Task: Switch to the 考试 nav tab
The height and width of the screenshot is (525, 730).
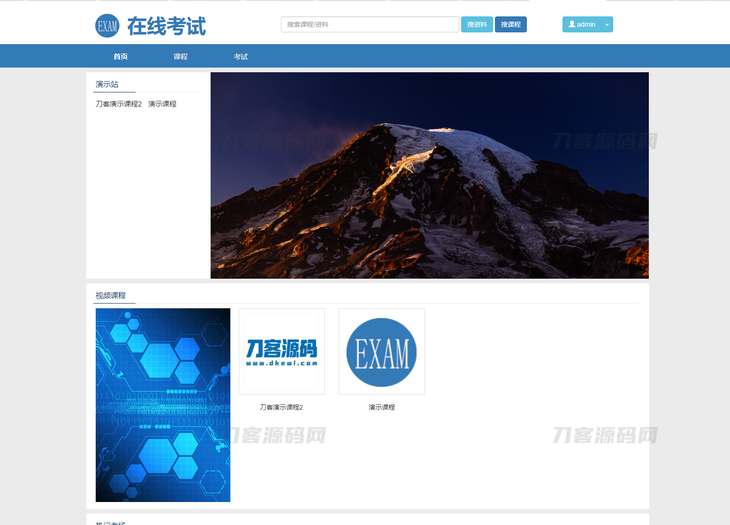Action: point(241,57)
